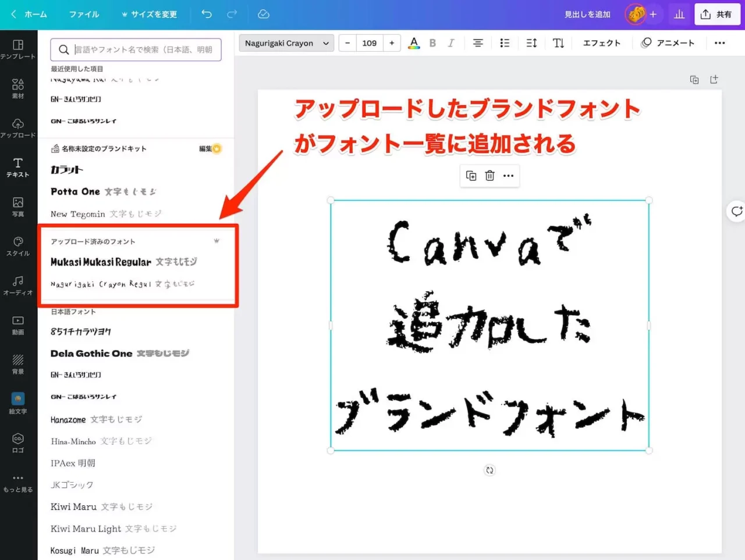Viewport: 745px width, 560px height.
Task: Open the profile avatar
Action: pyautogui.click(x=636, y=14)
